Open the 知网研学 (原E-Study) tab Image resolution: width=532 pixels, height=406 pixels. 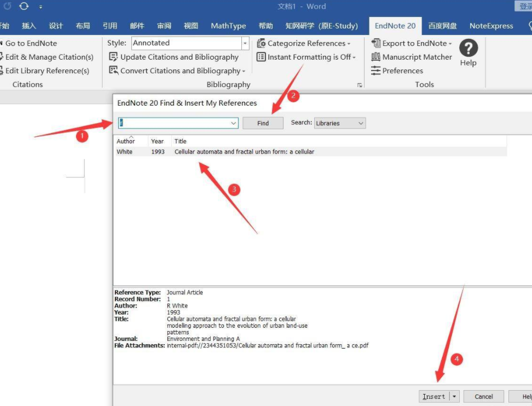coord(322,26)
